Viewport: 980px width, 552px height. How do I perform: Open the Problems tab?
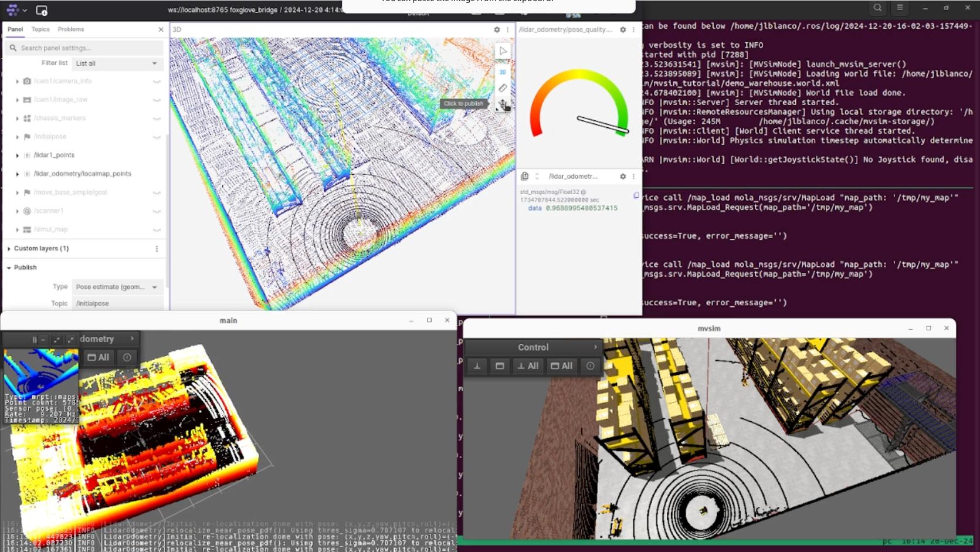pos(71,29)
